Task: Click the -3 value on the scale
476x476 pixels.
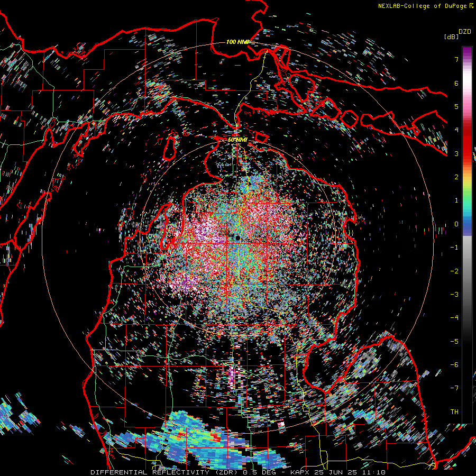Action: (x=454, y=295)
